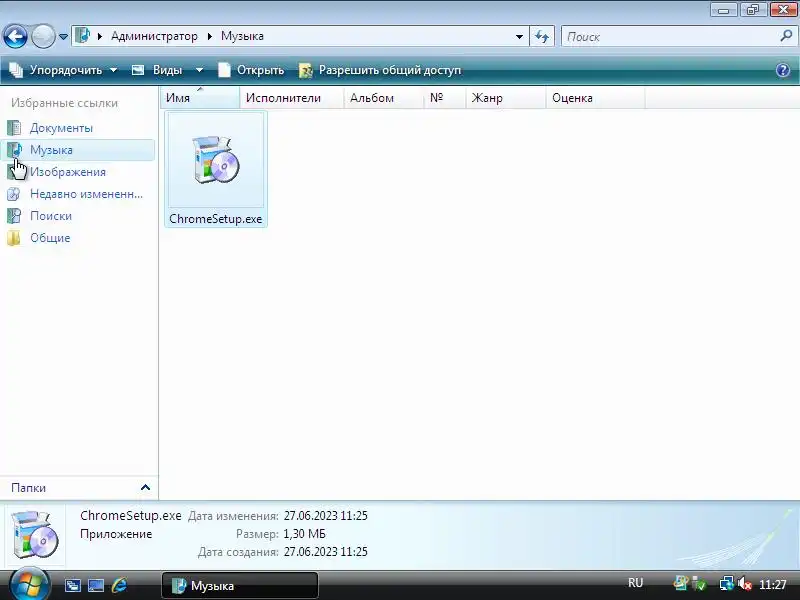The height and width of the screenshot is (600, 800).
Task: Click the 11:27 taskbar clock
Action: tap(772, 584)
